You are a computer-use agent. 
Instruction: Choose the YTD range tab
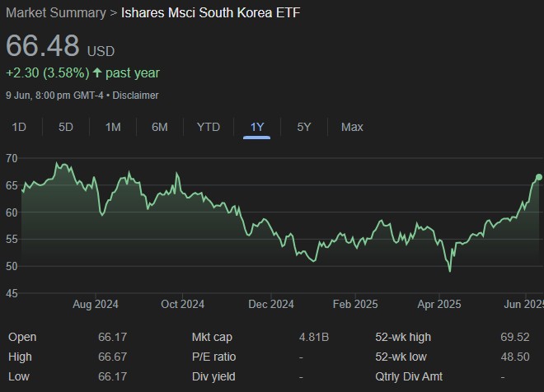click(209, 127)
